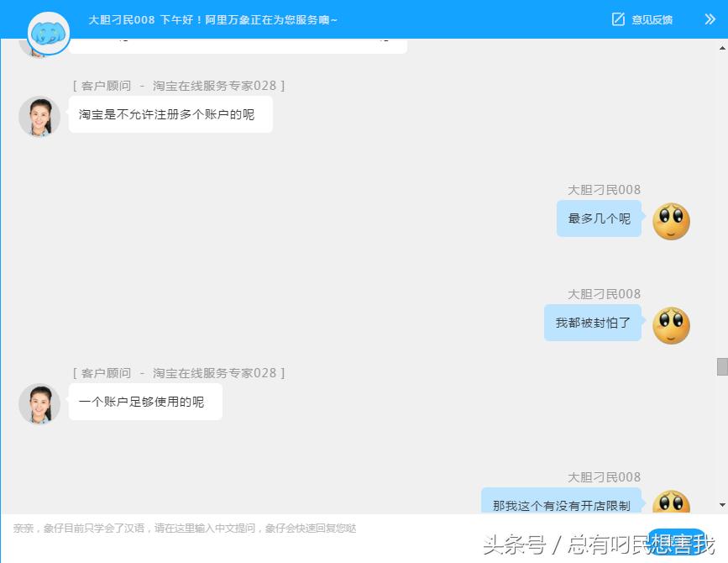
Task: Click the agent avatar next to "一个账户足够使用的呢"
Action: point(39,404)
